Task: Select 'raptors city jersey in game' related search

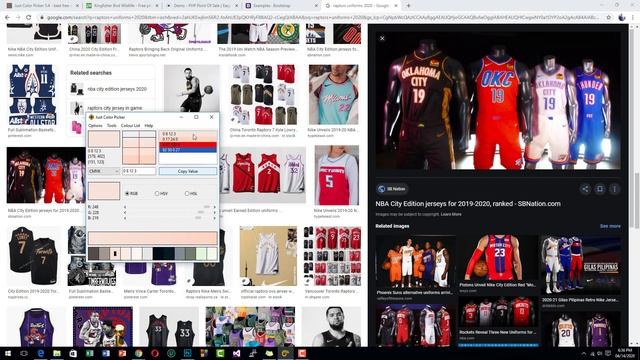Action: click(110, 108)
